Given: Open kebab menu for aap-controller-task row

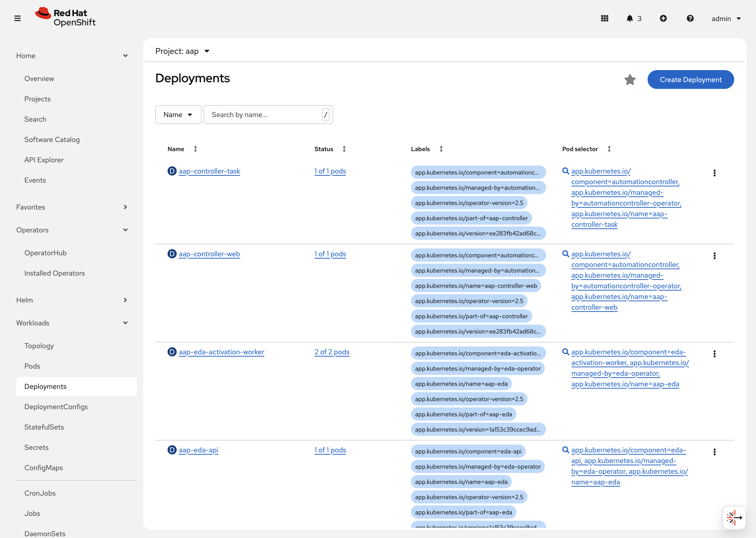Looking at the screenshot, I should [x=714, y=173].
